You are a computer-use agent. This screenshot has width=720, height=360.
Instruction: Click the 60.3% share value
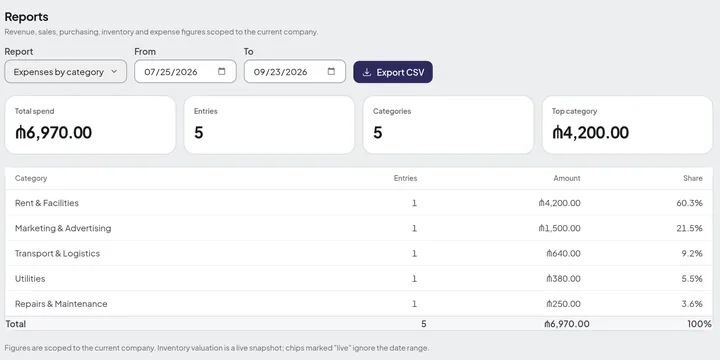(689, 203)
